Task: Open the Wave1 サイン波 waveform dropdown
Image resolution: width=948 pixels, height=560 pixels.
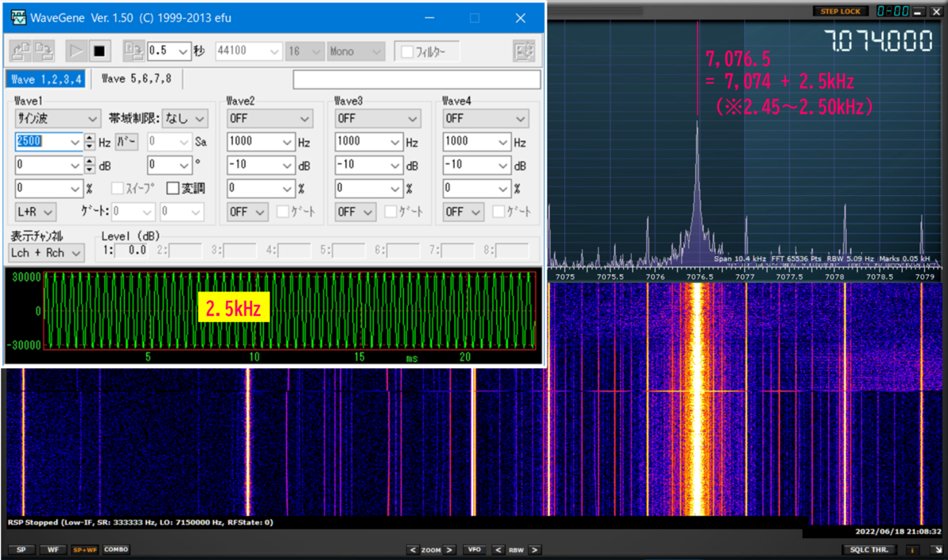Action: click(x=58, y=118)
